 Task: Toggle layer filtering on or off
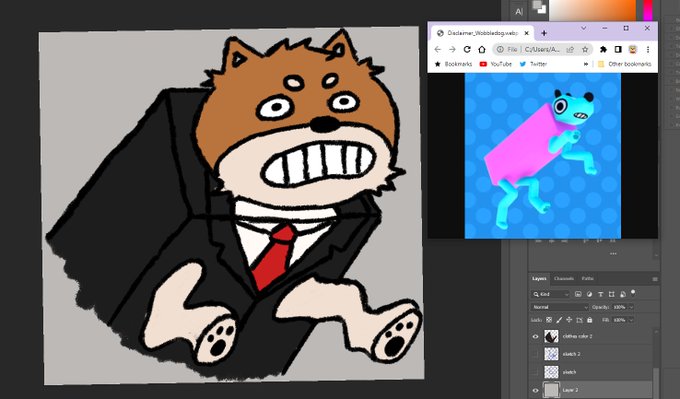(x=633, y=293)
